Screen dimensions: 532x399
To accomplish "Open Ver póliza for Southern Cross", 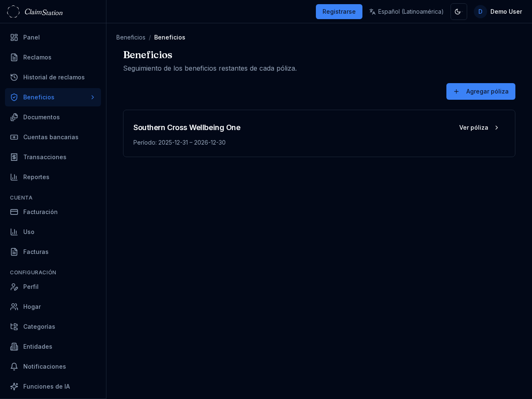I will tap(479, 128).
